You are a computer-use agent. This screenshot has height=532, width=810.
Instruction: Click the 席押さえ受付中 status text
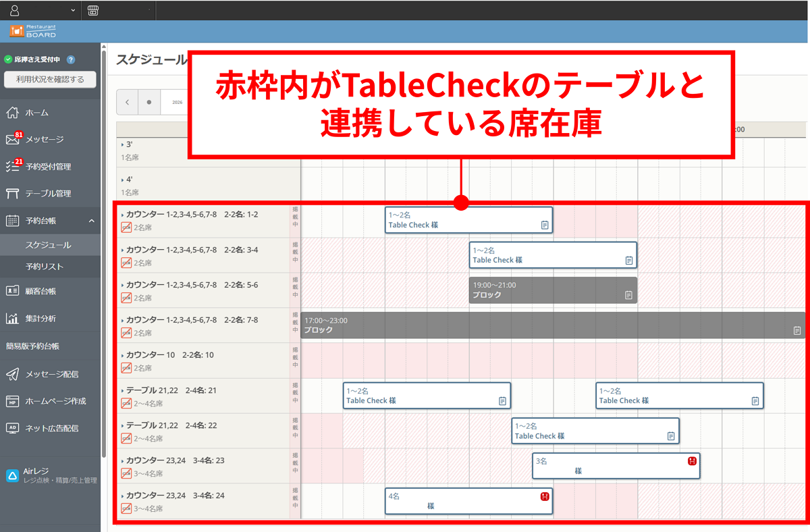tap(38, 60)
